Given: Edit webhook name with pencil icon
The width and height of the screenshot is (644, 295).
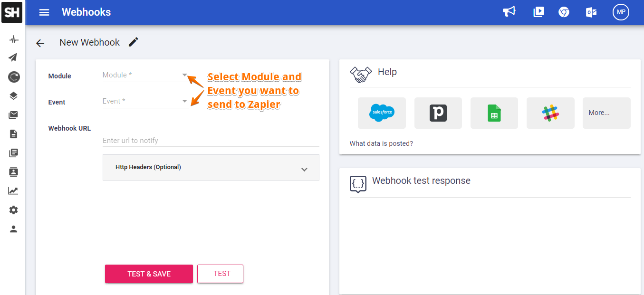Looking at the screenshot, I should pos(134,42).
